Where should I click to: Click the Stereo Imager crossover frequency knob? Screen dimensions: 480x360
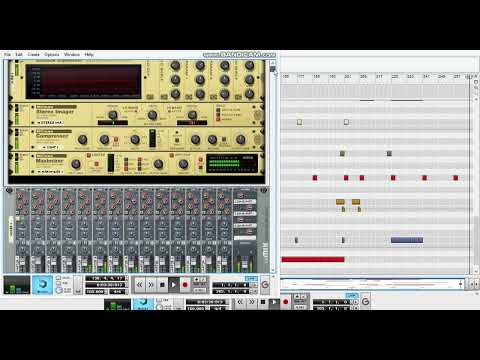(152, 115)
